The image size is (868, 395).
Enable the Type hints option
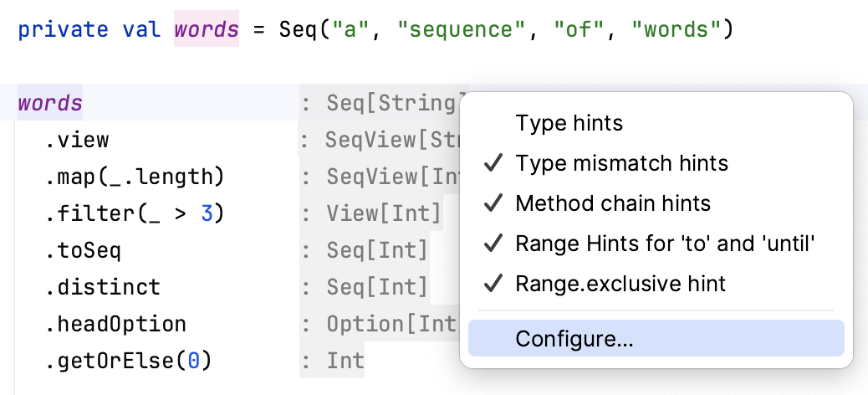[569, 123]
